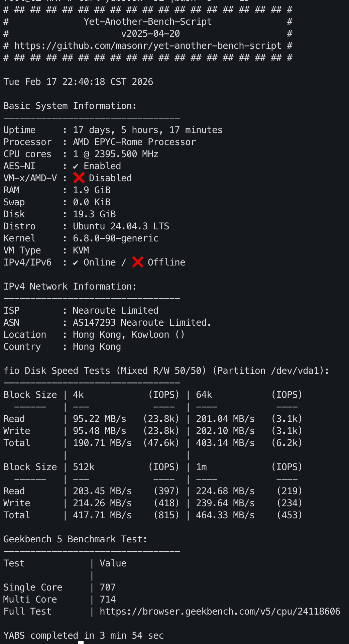Click the 1m total speed 464.33 MB/s
This screenshot has height=644, width=349.
(225, 515)
